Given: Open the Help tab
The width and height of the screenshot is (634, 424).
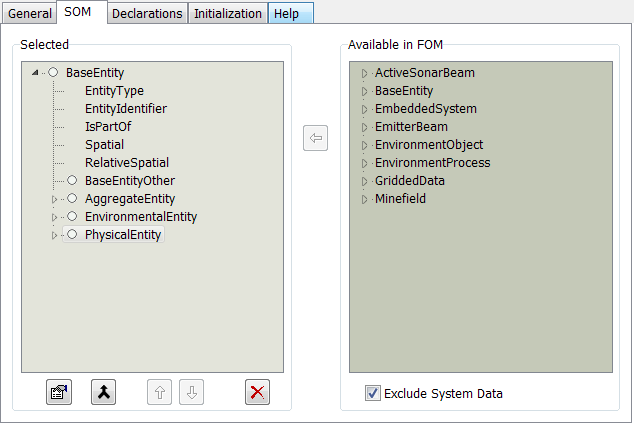Looking at the screenshot, I should [290, 14].
